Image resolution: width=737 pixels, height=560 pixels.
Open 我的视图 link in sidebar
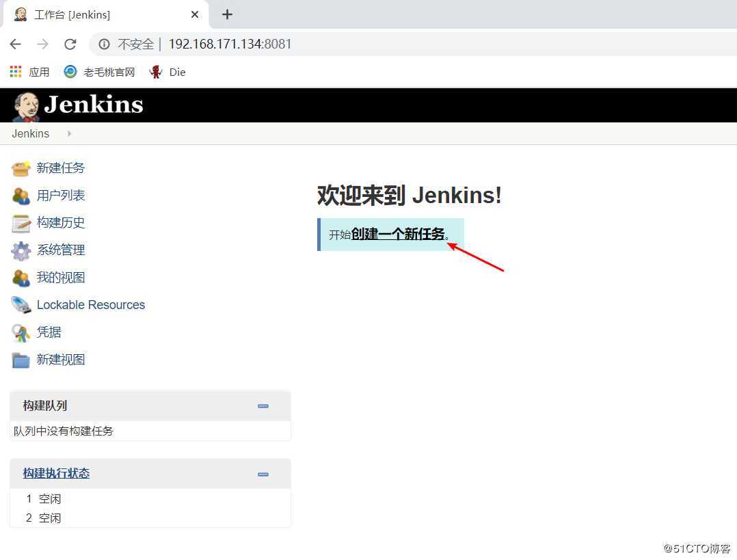61,278
